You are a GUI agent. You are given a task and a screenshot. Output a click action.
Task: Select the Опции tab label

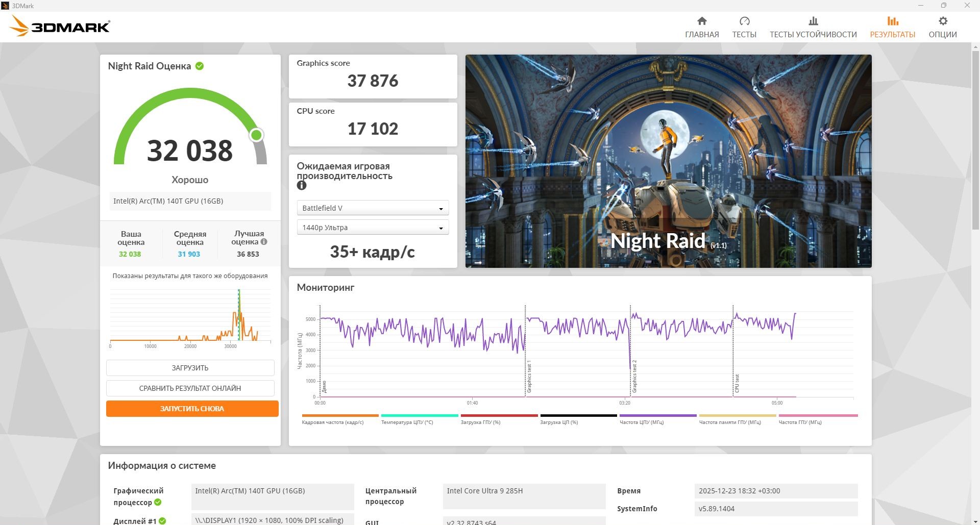[x=943, y=35]
